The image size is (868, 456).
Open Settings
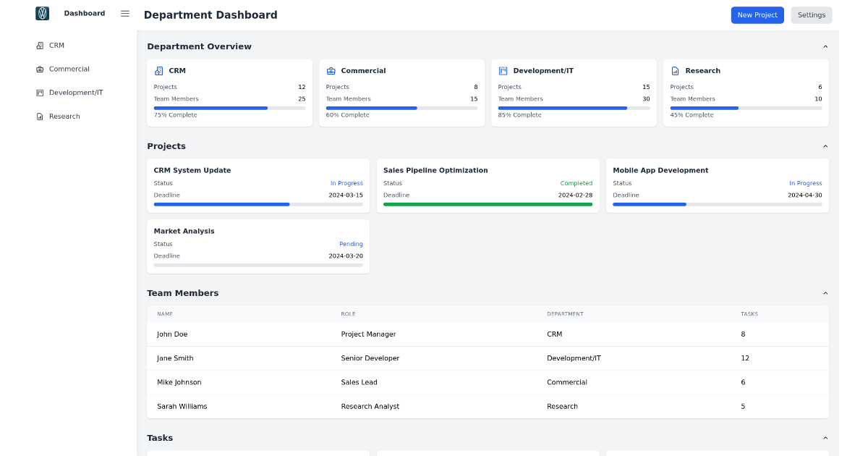coord(811,14)
